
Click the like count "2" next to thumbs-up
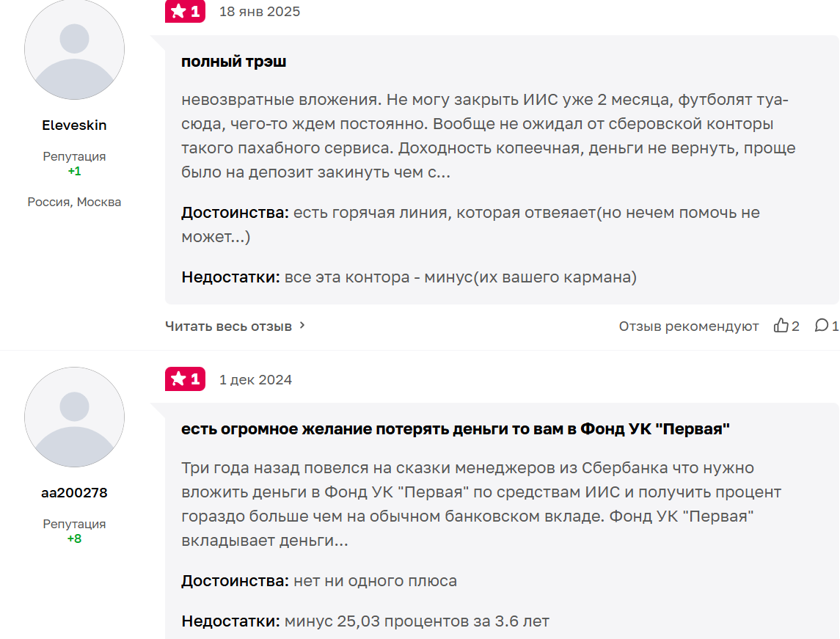tap(795, 326)
